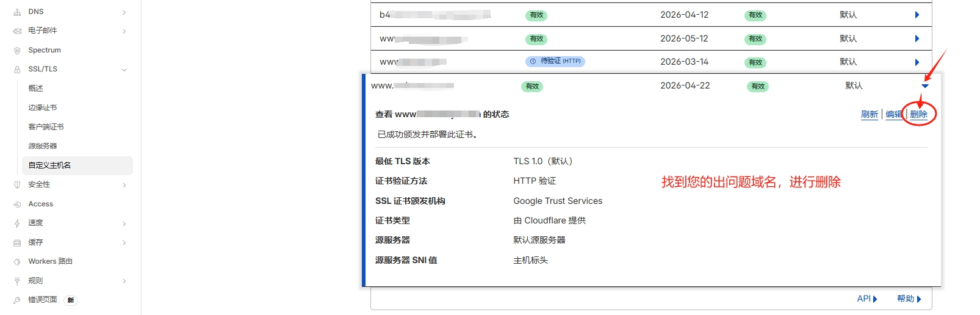This screenshot has height=315, width=980.
Task: Click the Workers 路由 icon
Action: [17, 262]
